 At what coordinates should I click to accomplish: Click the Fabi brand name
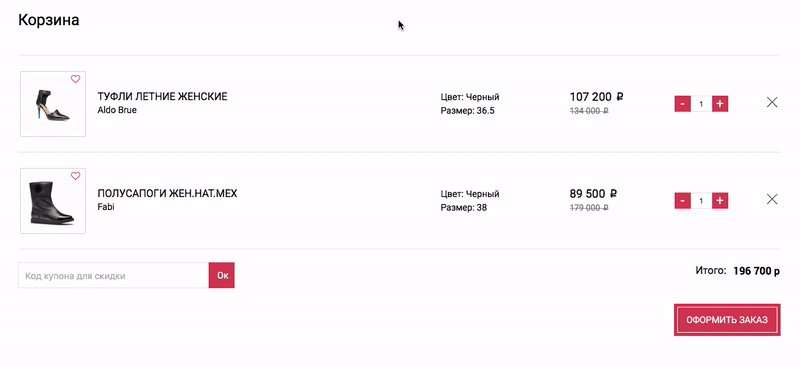coord(105,207)
